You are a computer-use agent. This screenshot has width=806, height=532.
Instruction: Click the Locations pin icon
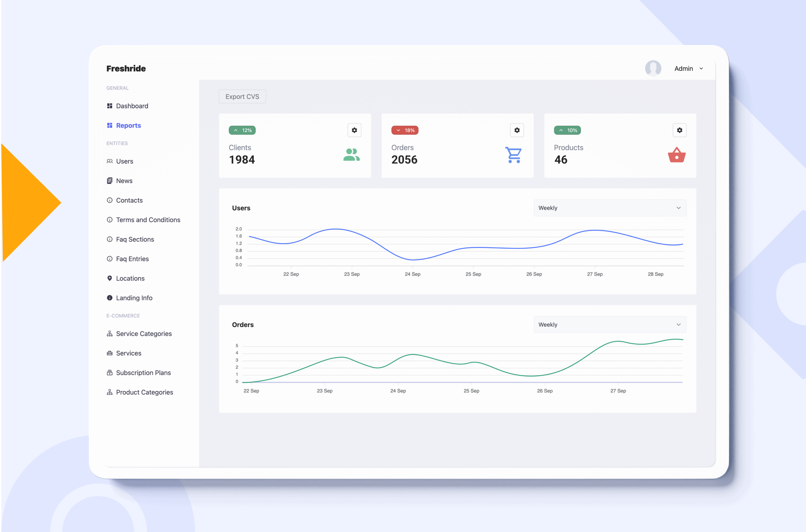109,278
